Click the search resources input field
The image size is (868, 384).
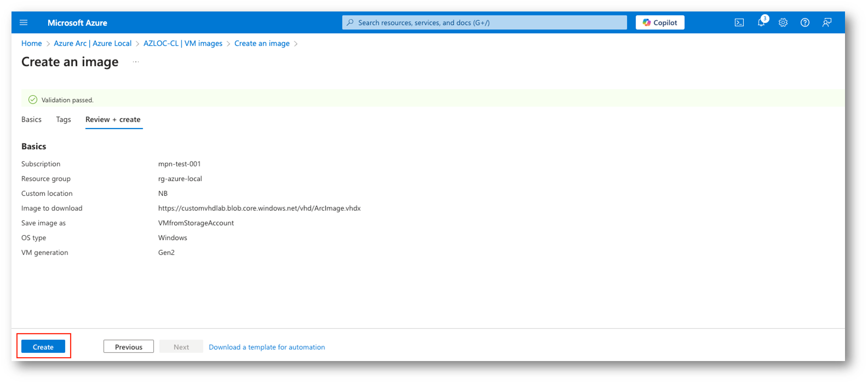[484, 22]
